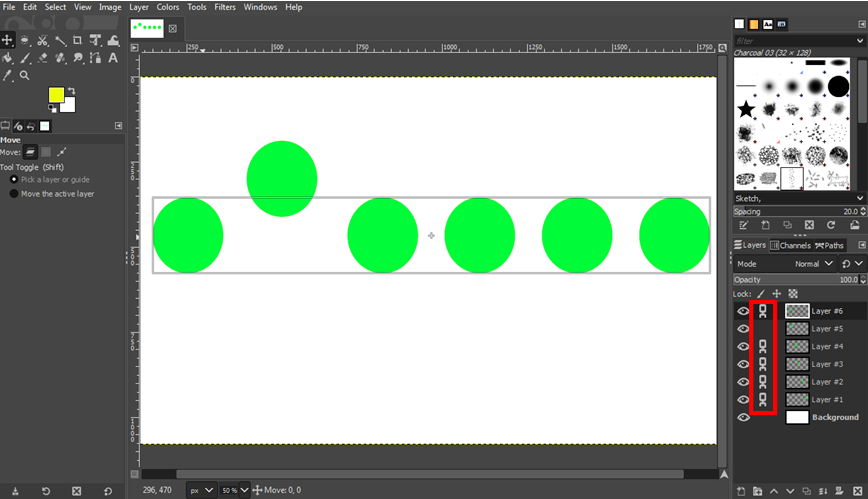868x499 pixels.
Task: Activate the Paths tool
Action: [95, 58]
